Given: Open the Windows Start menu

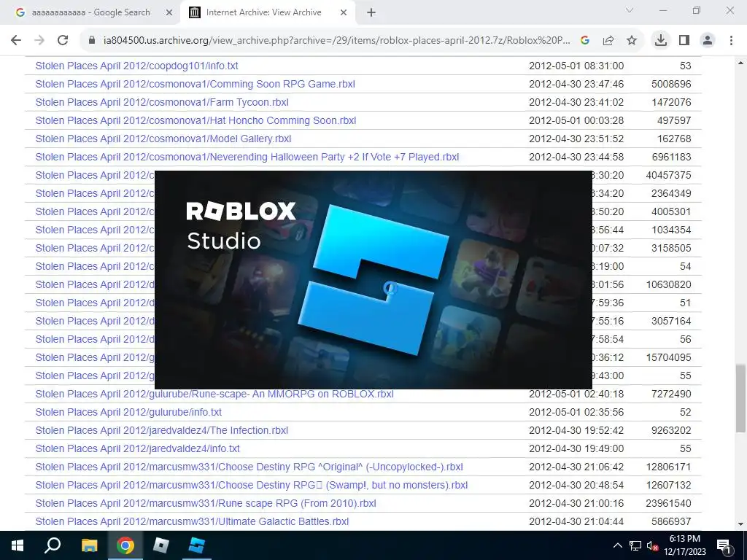Looking at the screenshot, I should pyautogui.click(x=18, y=545).
